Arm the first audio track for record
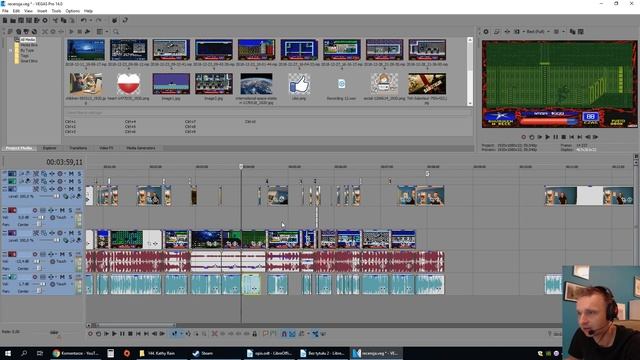The image size is (640, 360). [x=34, y=210]
